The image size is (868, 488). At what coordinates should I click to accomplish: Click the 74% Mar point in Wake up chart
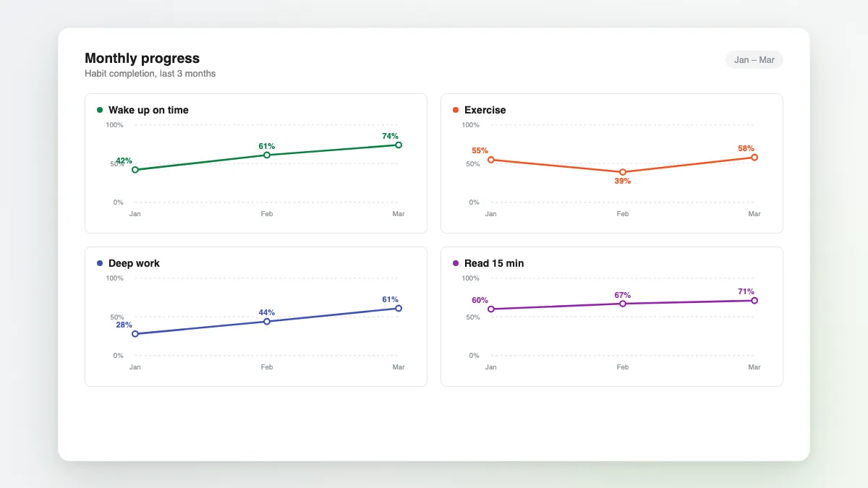(399, 145)
